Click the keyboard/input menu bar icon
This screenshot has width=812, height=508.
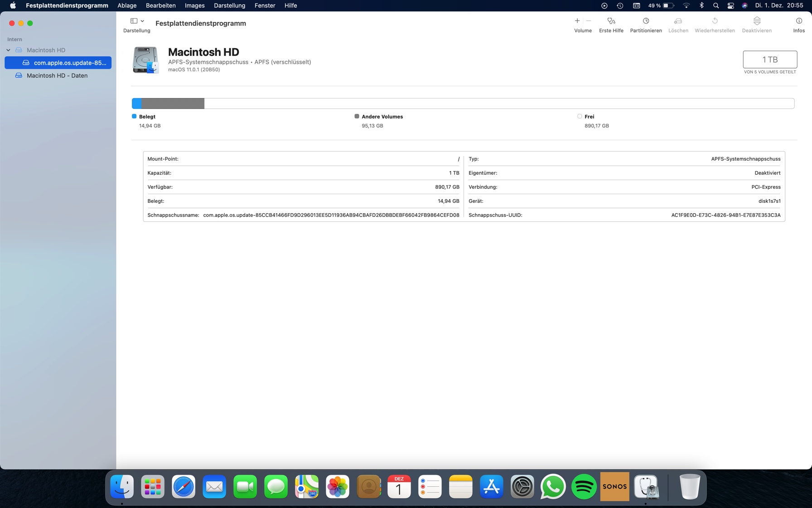pos(637,5)
